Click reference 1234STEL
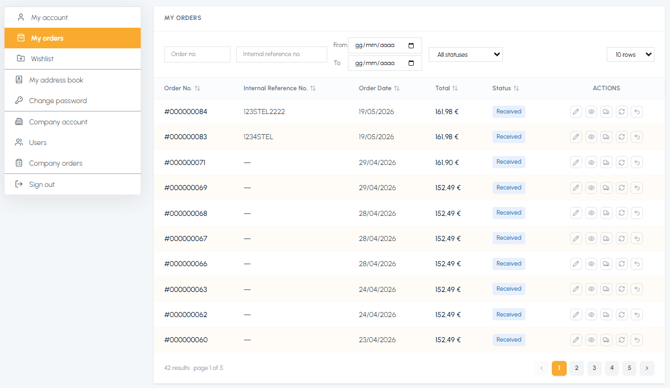 point(258,137)
